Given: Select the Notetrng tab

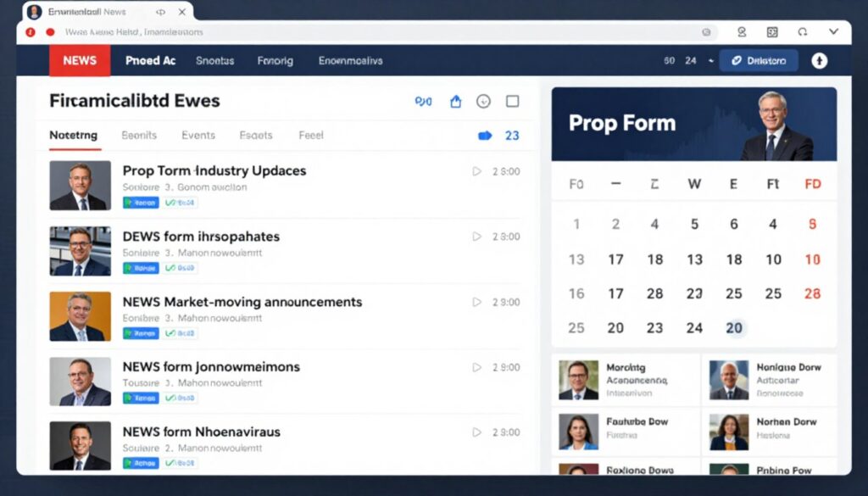Looking at the screenshot, I should pos(74,135).
